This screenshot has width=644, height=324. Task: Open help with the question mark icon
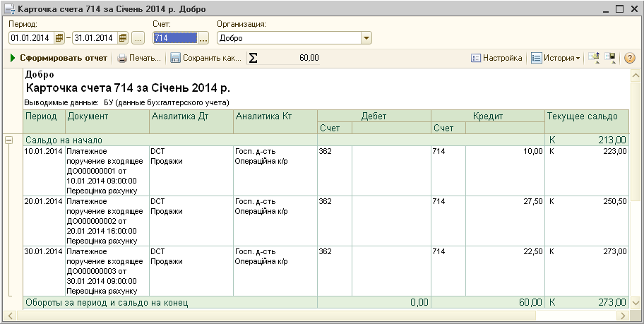(630, 58)
